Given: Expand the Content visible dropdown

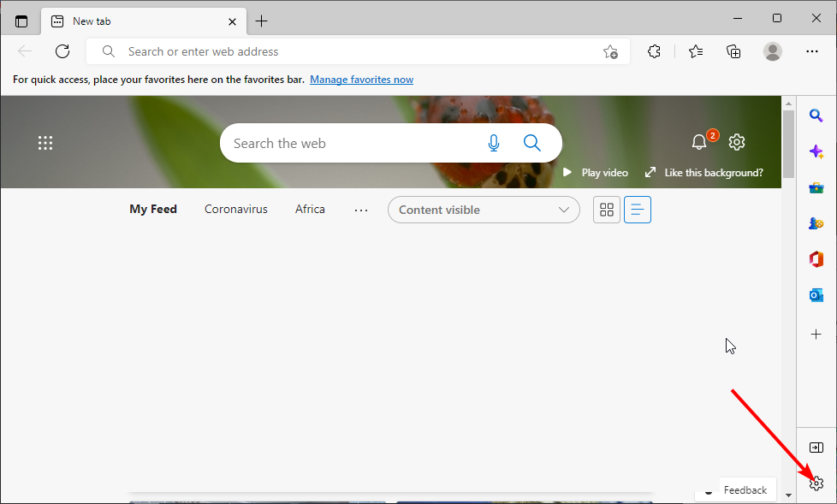Looking at the screenshot, I should tap(484, 210).
